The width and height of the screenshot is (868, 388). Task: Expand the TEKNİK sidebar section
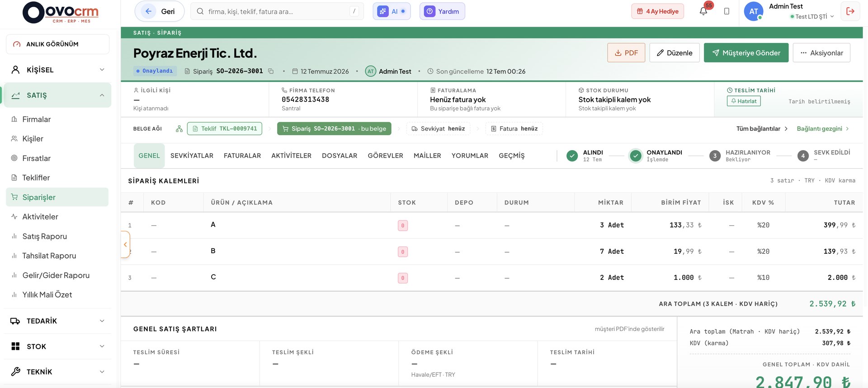(x=57, y=372)
